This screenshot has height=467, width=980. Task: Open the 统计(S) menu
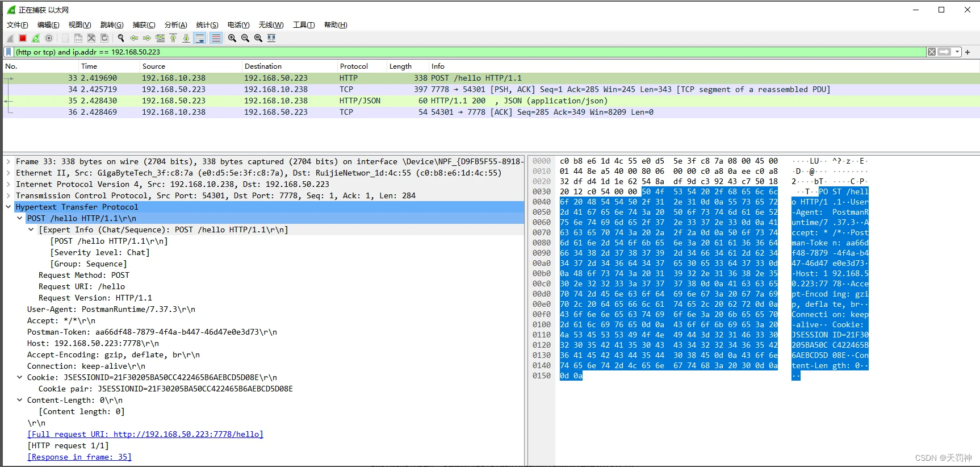207,24
